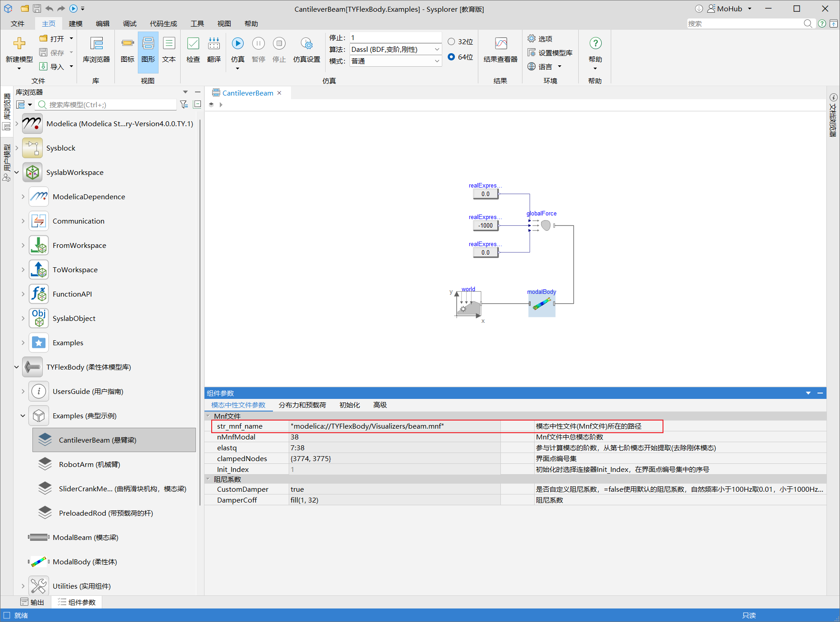
Task: Start the 仿真 simulation
Action: pos(238,44)
